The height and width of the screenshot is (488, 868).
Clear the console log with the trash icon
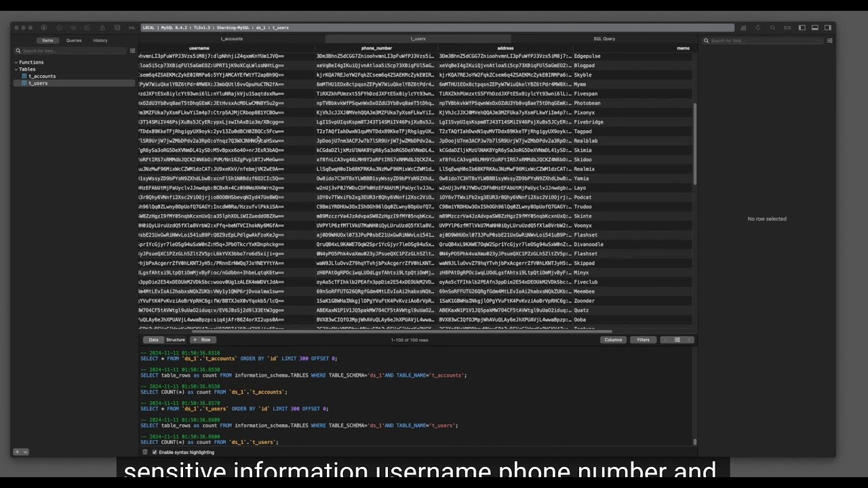(144, 452)
